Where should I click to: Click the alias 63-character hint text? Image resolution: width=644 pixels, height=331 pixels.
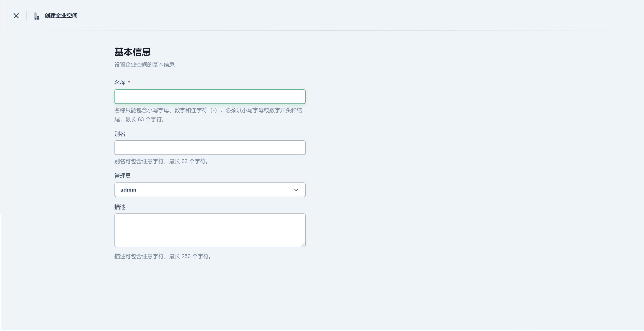tap(161, 161)
